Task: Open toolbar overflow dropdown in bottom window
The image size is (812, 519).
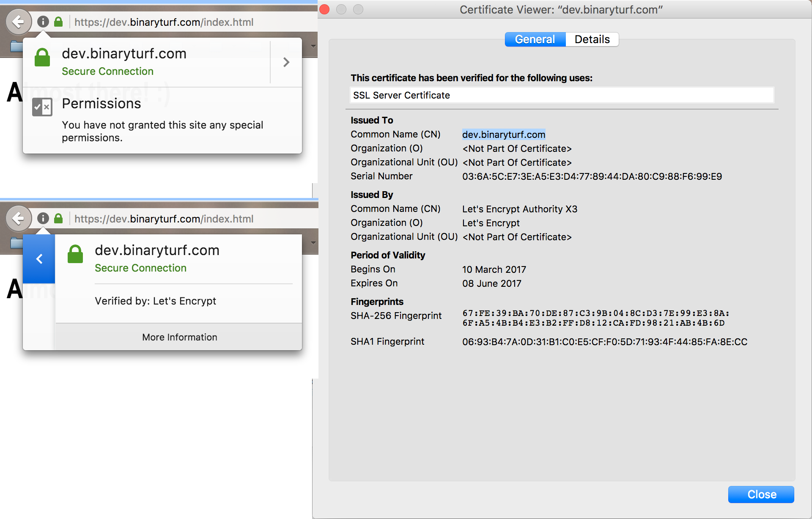Action: (x=313, y=243)
